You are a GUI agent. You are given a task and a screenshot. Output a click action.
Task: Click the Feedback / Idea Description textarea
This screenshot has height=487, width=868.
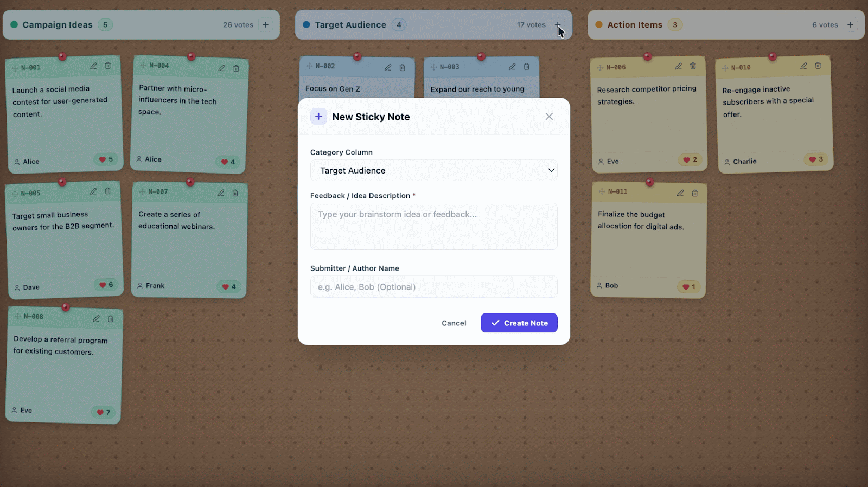pos(433,226)
